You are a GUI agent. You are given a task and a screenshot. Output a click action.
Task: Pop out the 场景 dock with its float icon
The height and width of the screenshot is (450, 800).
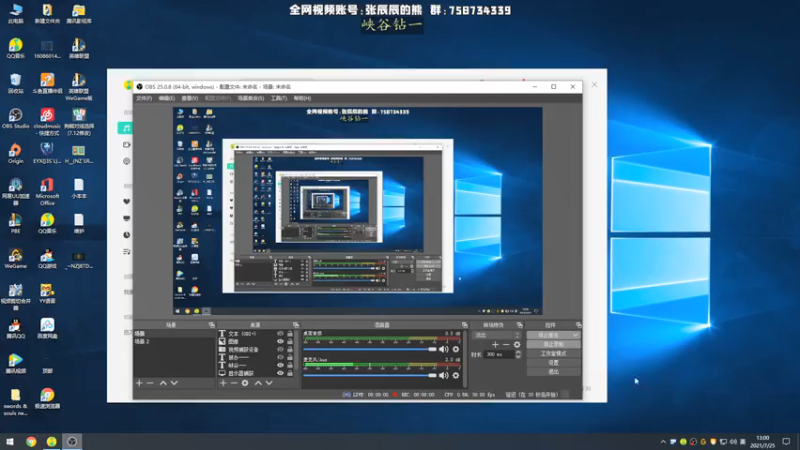[x=211, y=325]
